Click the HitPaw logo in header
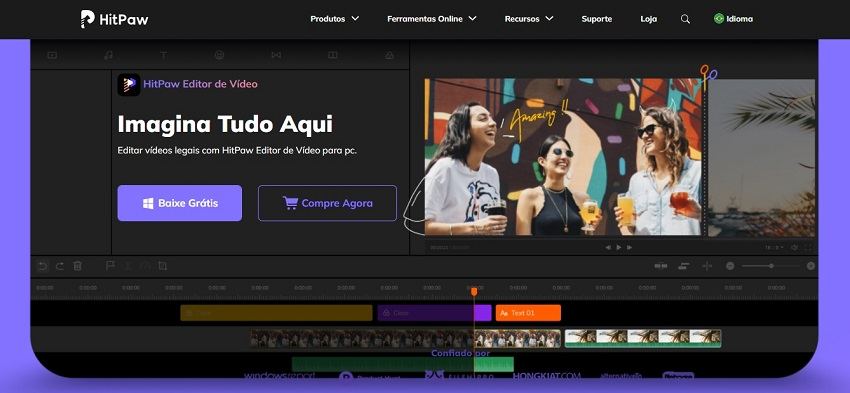850x393 pixels. pos(114,19)
